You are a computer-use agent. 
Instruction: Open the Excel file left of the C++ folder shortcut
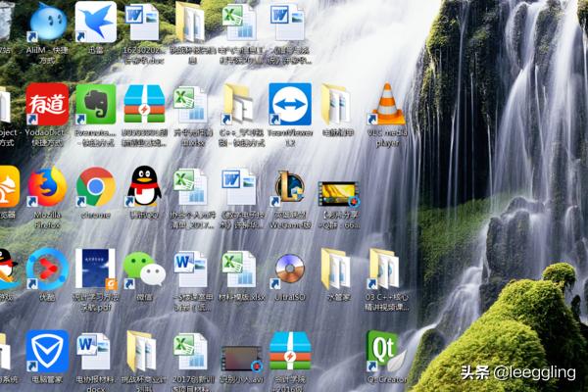click(190, 105)
